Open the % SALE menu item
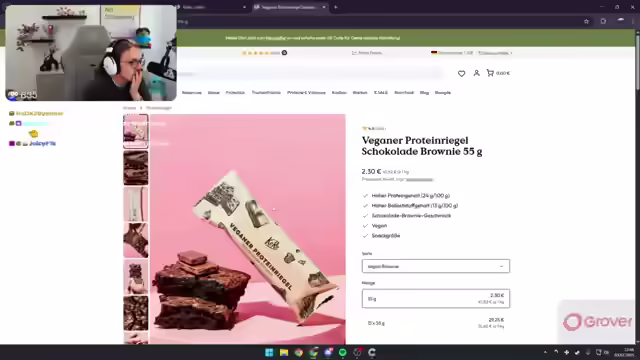 (380, 93)
